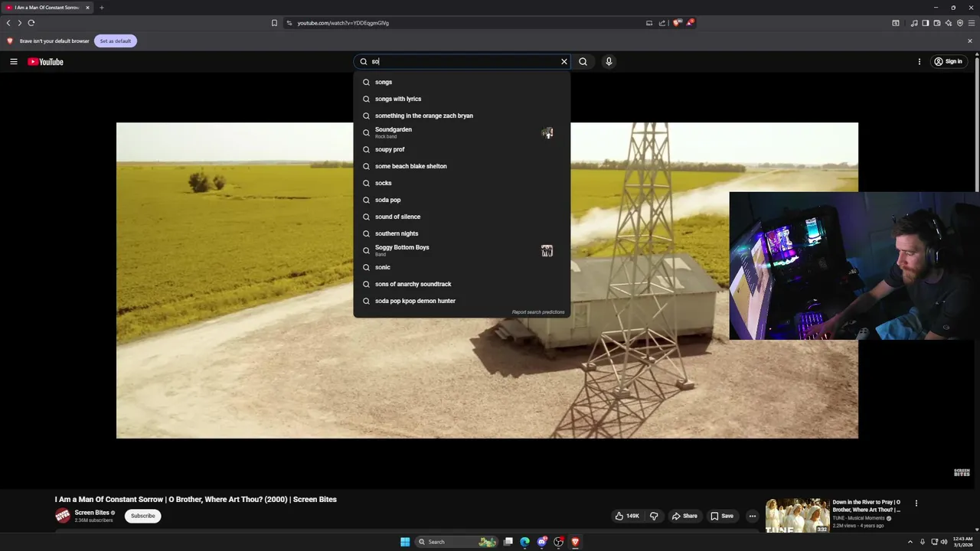Dismiss the default browser notification bar
The image size is (980, 551).
pos(970,41)
